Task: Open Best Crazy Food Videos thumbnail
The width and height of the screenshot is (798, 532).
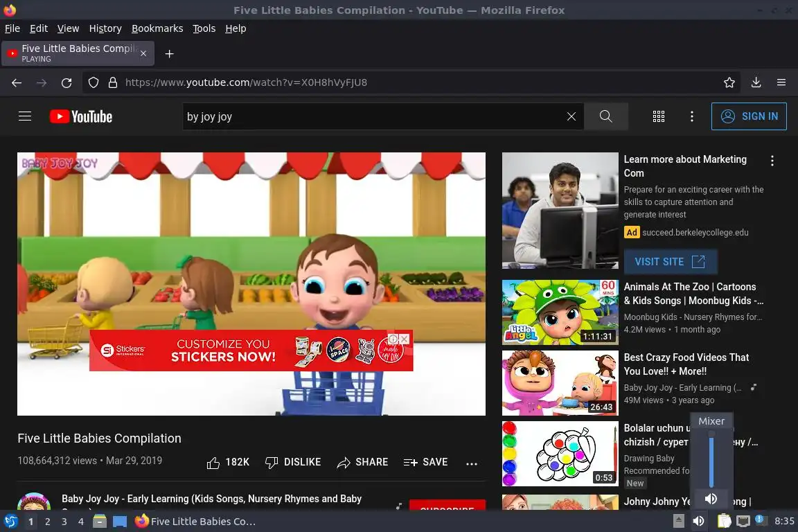Action: [560, 383]
